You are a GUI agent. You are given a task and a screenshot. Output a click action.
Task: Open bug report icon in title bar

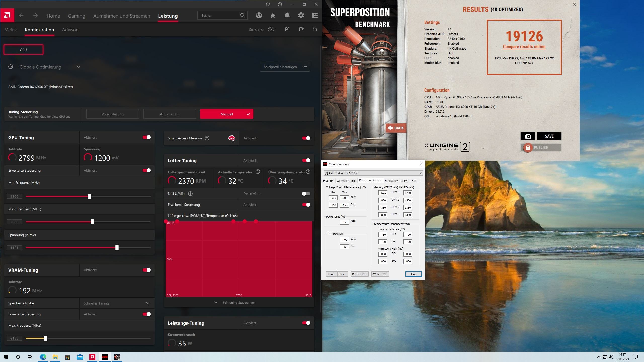click(x=268, y=4)
